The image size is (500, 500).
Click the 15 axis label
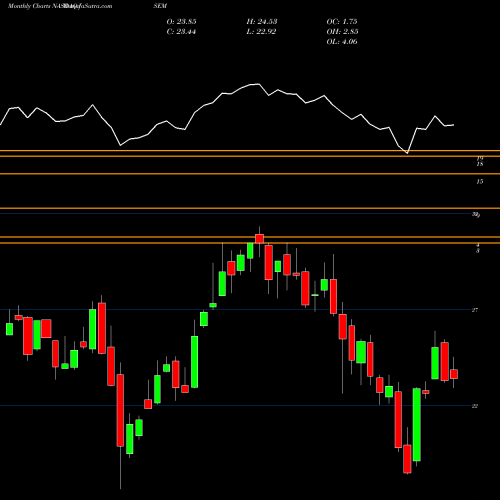coord(480,182)
